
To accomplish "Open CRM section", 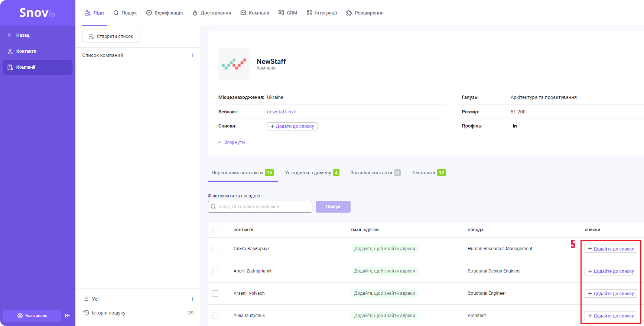I will pos(288,13).
